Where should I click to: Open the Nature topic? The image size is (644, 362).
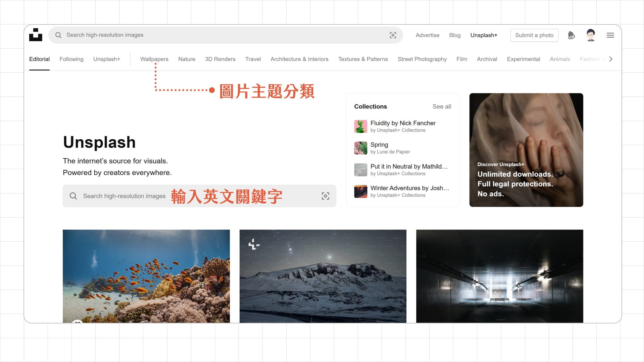(x=187, y=59)
